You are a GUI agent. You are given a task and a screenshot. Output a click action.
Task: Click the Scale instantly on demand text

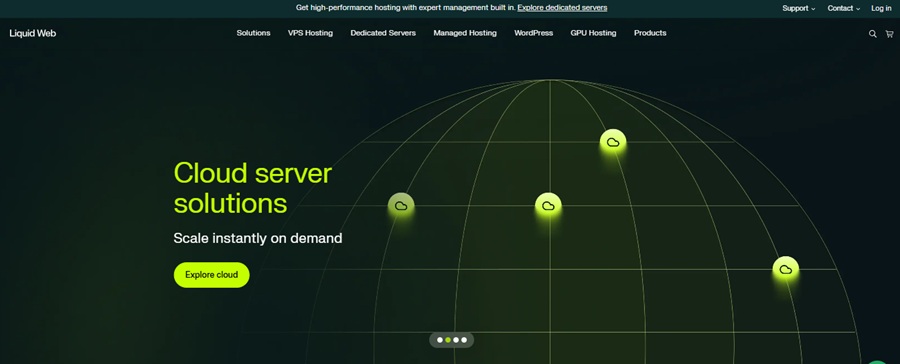(258, 238)
